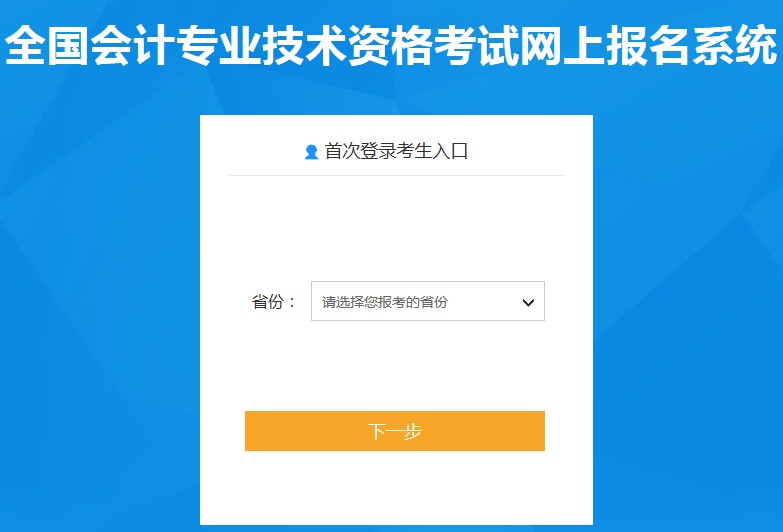This screenshot has width=783, height=532.
Task: Click the blank card area under the heading
Action: (x=396, y=228)
